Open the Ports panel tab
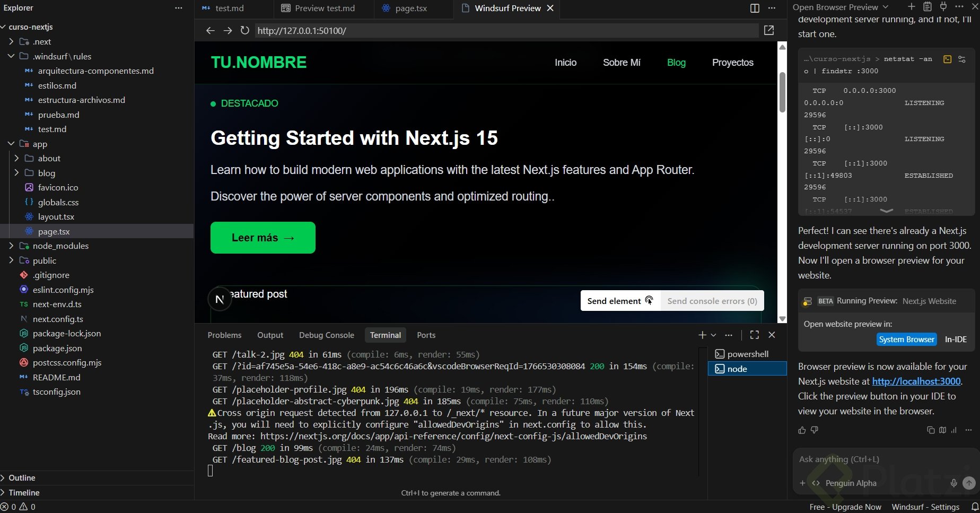Image resolution: width=980 pixels, height=513 pixels. click(x=426, y=335)
